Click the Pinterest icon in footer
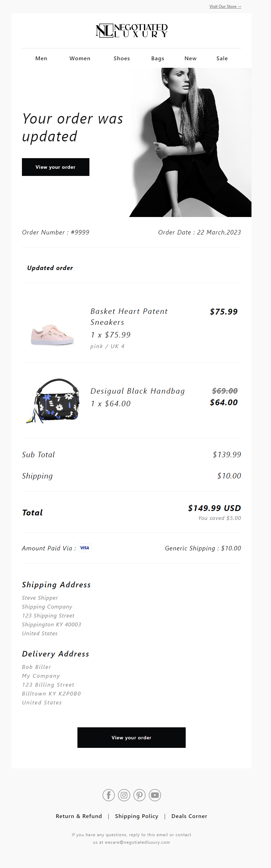 [139, 795]
